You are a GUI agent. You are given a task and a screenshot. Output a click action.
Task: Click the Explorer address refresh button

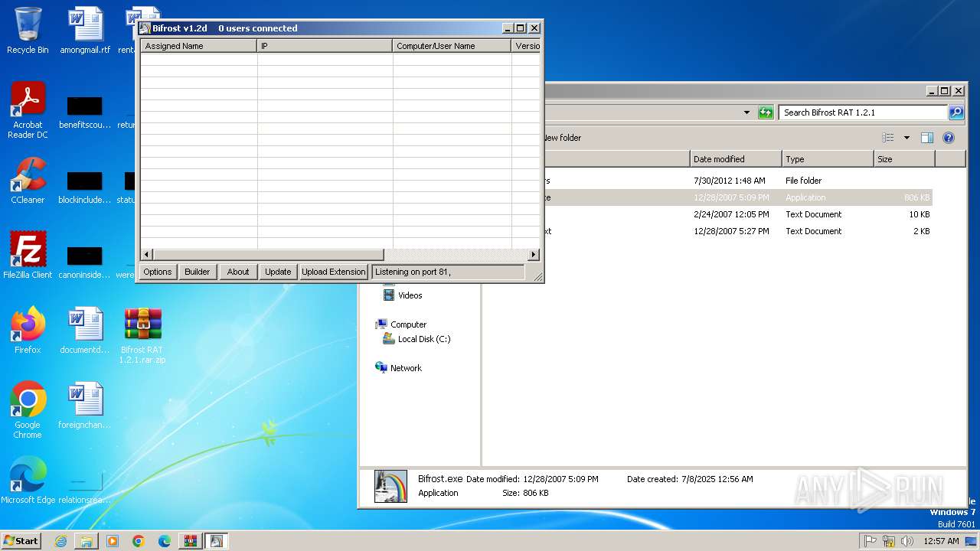766,112
